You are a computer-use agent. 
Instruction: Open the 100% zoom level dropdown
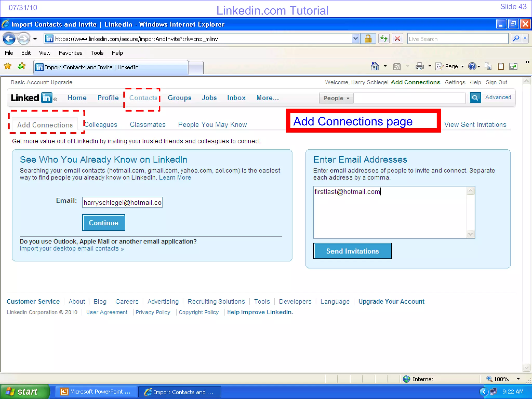pos(518,379)
